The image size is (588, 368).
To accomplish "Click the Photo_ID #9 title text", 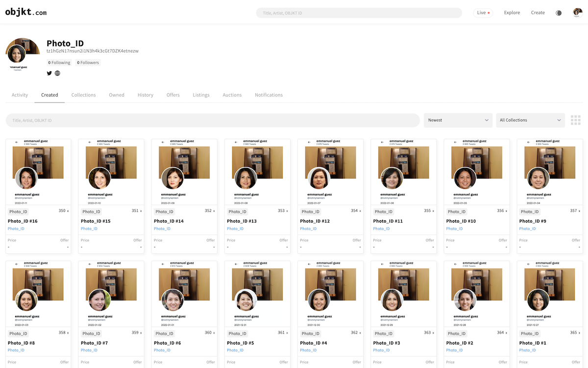I will pyautogui.click(x=533, y=221).
